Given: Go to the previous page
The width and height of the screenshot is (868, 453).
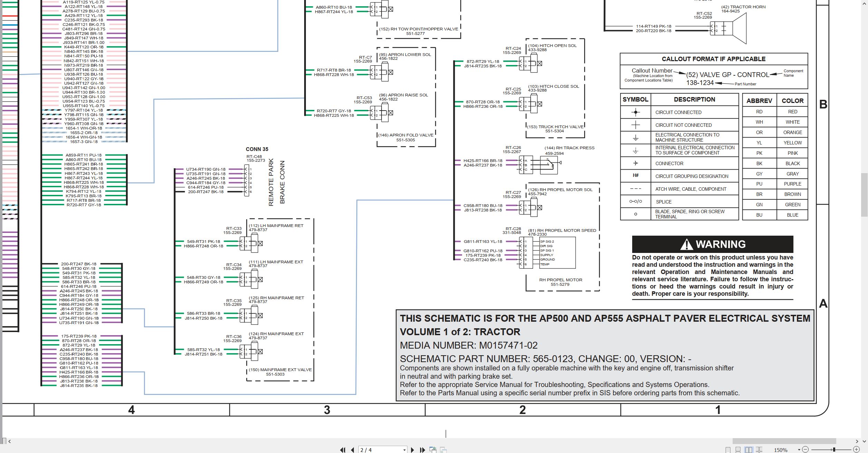Looking at the screenshot, I should (x=353, y=450).
